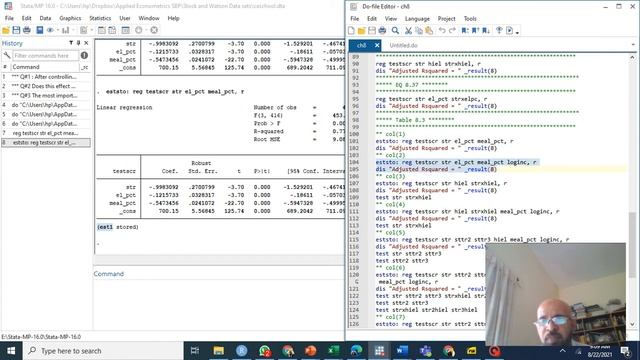Click the Show file in Viewer icon
The height and width of the screenshot is (360, 640).
499,31
